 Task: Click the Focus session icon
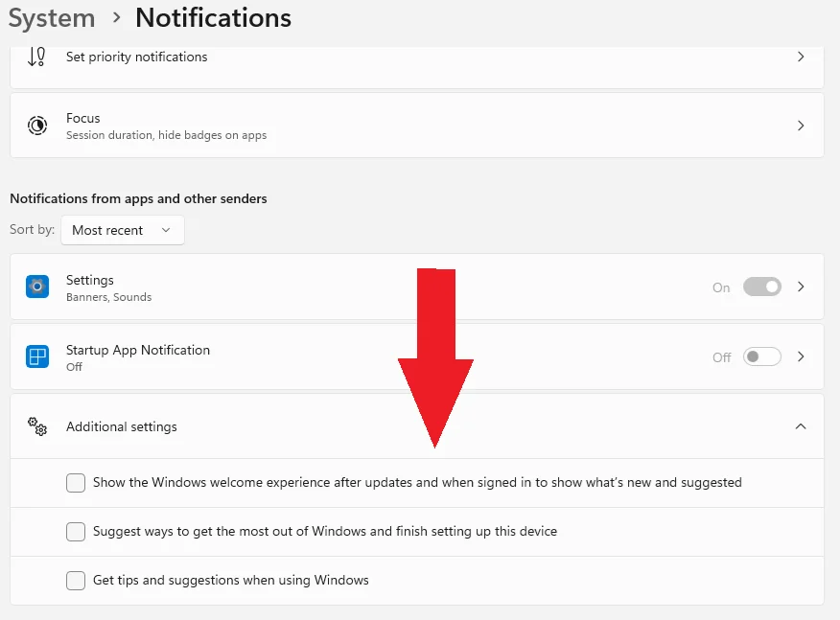(x=37, y=126)
